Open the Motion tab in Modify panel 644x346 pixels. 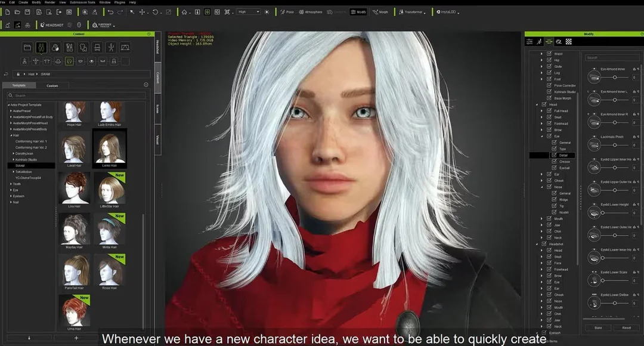click(x=539, y=42)
